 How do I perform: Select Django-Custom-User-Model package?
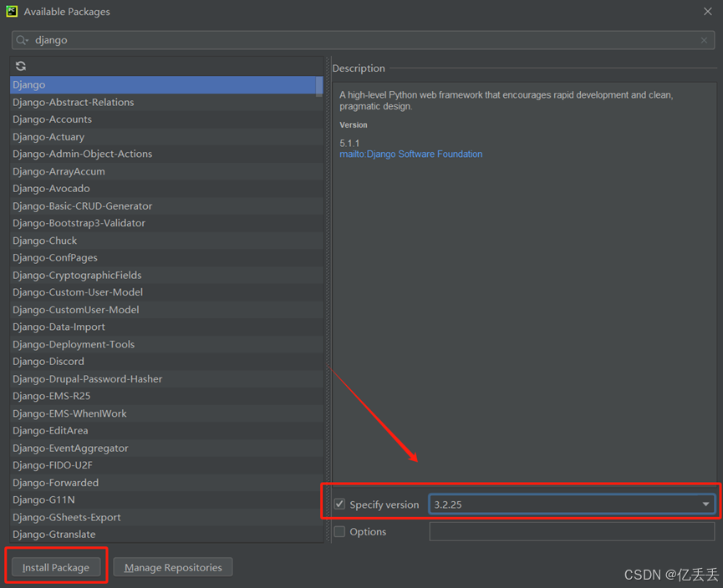(x=166, y=292)
